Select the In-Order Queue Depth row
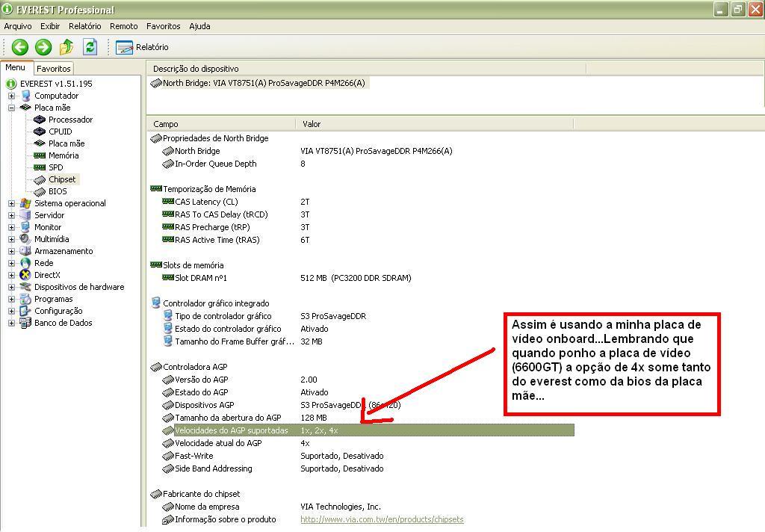This screenshot has width=765, height=532. pos(361,164)
